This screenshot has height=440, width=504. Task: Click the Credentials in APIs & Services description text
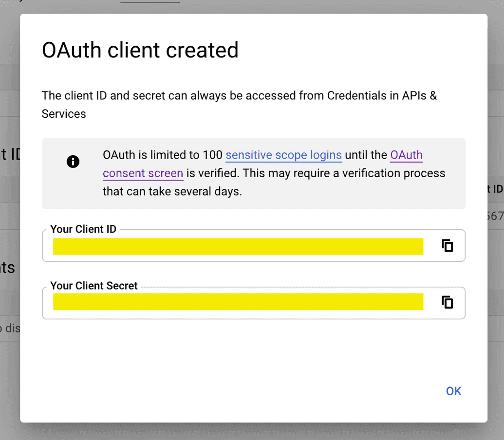pos(239,105)
